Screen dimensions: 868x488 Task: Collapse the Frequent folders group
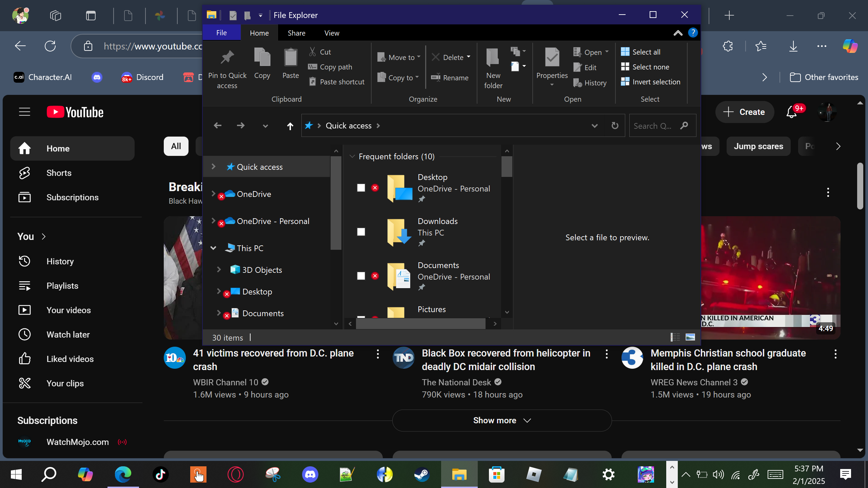pos(352,156)
